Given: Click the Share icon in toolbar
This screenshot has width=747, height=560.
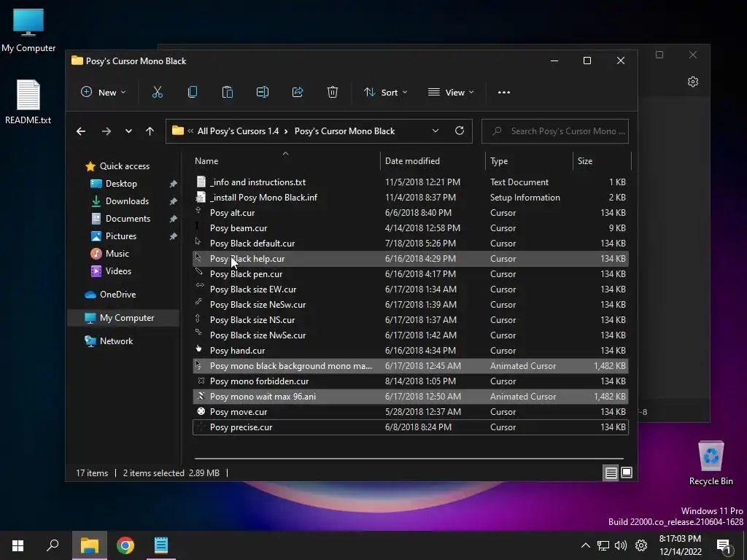Looking at the screenshot, I should point(298,92).
